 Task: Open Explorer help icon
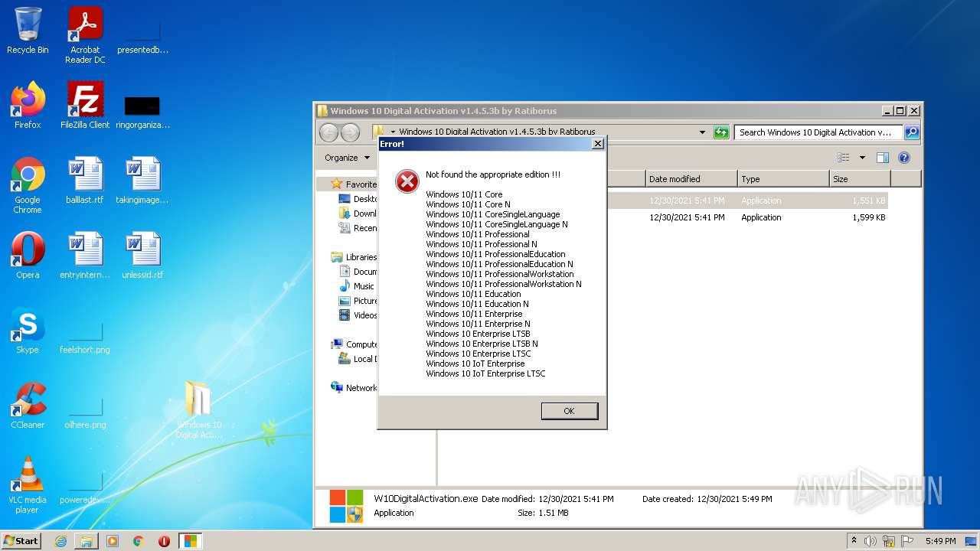(x=904, y=158)
